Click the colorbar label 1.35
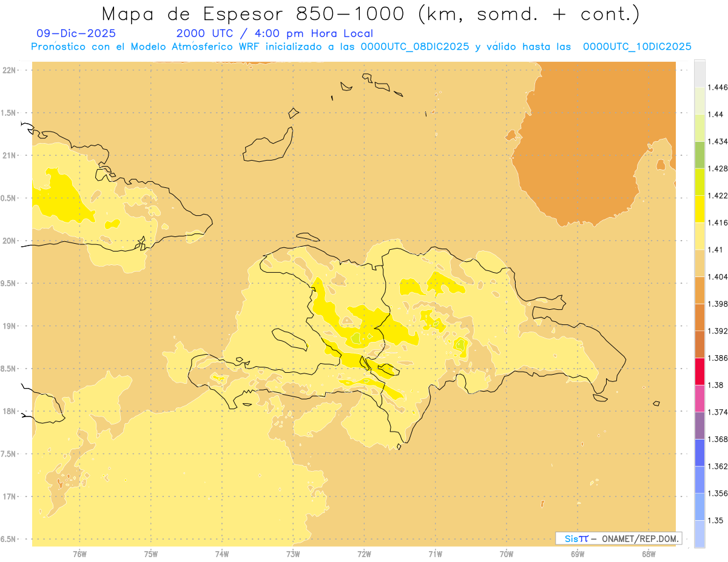This screenshot has height=562, width=728. [x=715, y=520]
